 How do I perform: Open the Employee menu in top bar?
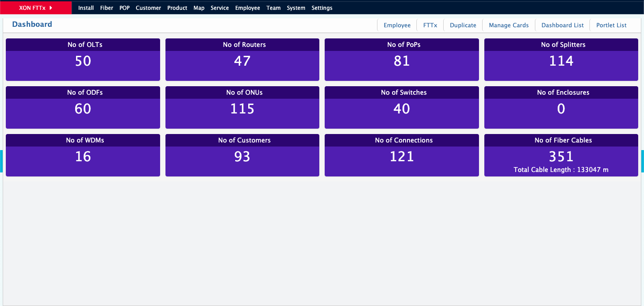(x=247, y=8)
